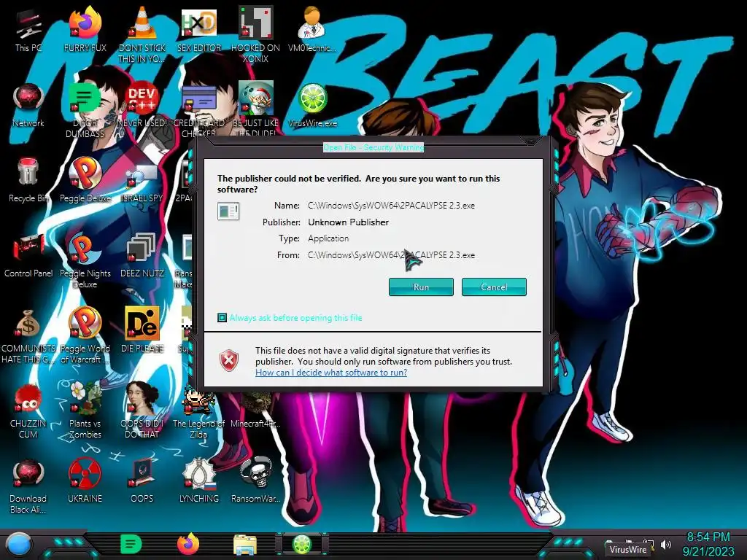This screenshot has height=560, width=747.
Task: Select the Firefox shortcut on the desktop
Action: [x=85, y=28]
